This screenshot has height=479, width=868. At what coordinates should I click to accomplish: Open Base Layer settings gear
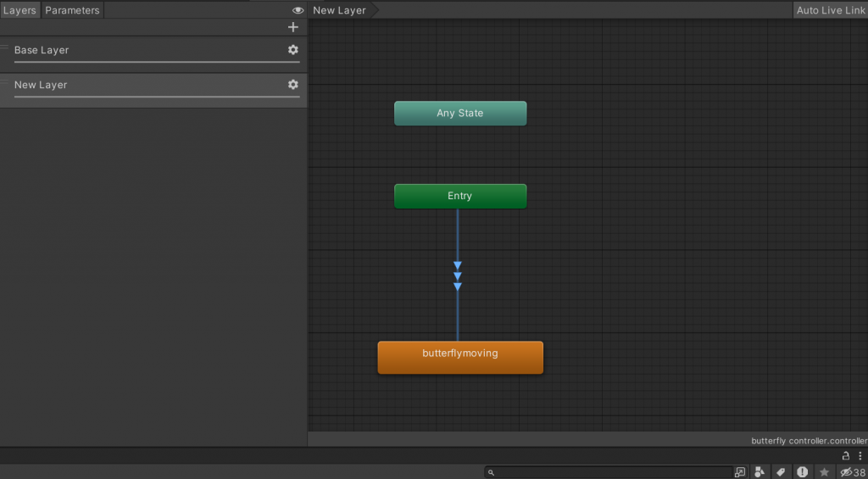pyautogui.click(x=292, y=50)
